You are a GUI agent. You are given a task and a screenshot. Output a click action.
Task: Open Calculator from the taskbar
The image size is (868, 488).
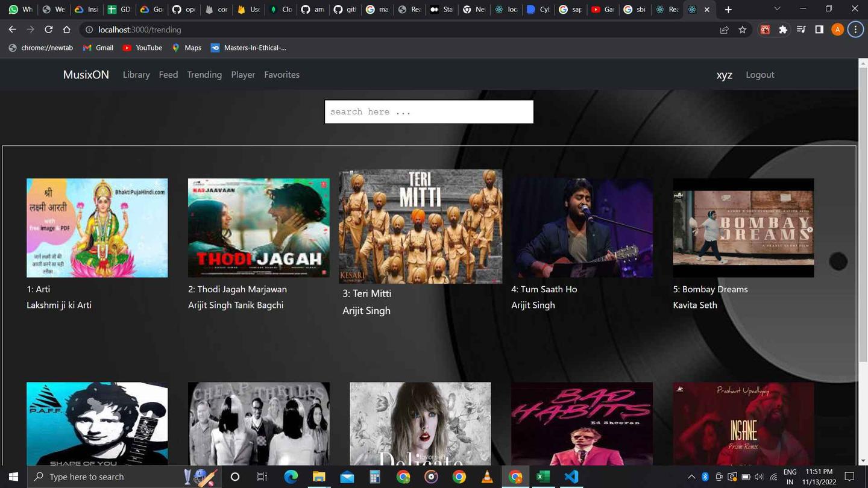(375, 477)
